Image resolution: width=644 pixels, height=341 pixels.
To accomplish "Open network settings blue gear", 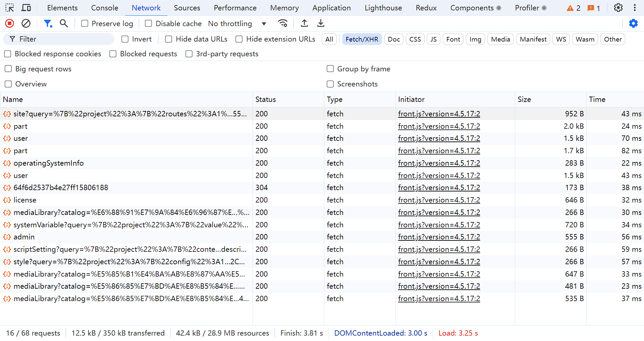I will click(x=633, y=23).
